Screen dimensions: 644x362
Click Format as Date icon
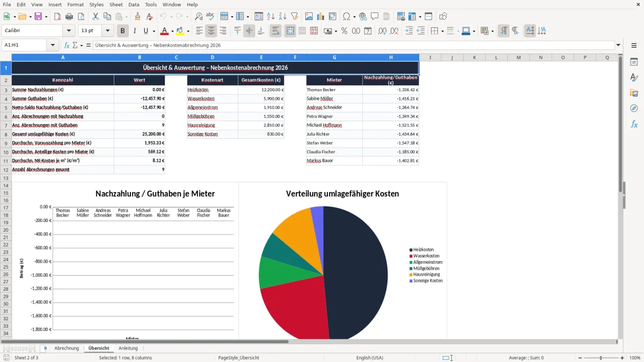point(368,31)
